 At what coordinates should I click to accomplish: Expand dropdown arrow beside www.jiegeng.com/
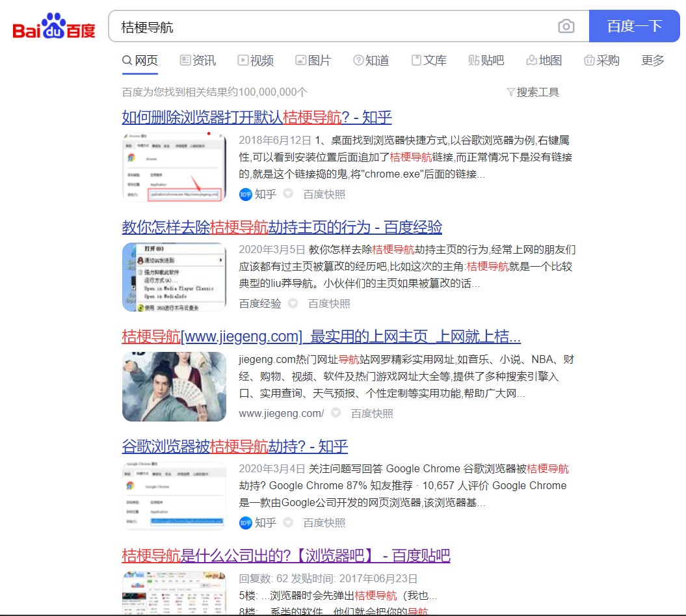(x=336, y=412)
